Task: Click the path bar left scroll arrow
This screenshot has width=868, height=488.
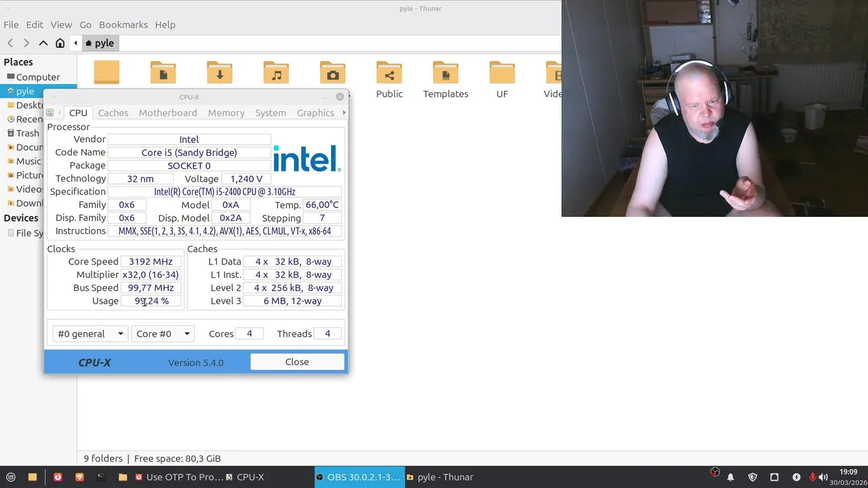Action: [75, 43]
